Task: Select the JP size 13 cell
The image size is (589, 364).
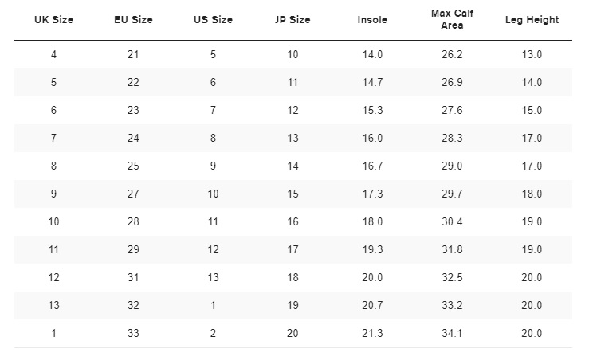Action: pyautogui.click(x=293, y=138)
